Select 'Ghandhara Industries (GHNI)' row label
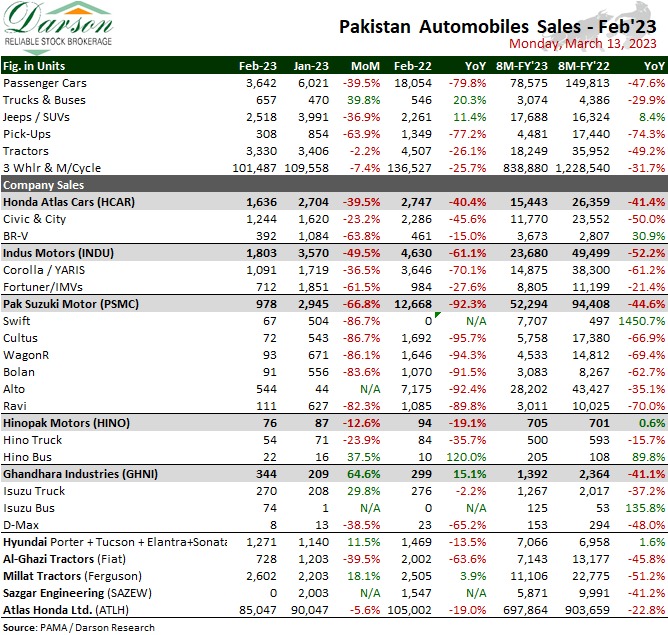This screenshot has width=668, height=635. coord(81,474)
